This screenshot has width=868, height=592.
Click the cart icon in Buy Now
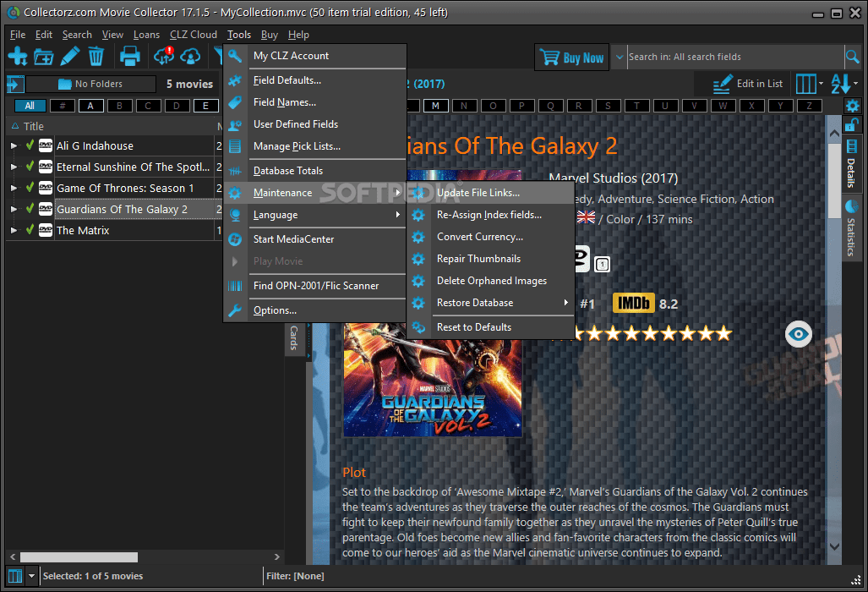(x=549, y=57)
